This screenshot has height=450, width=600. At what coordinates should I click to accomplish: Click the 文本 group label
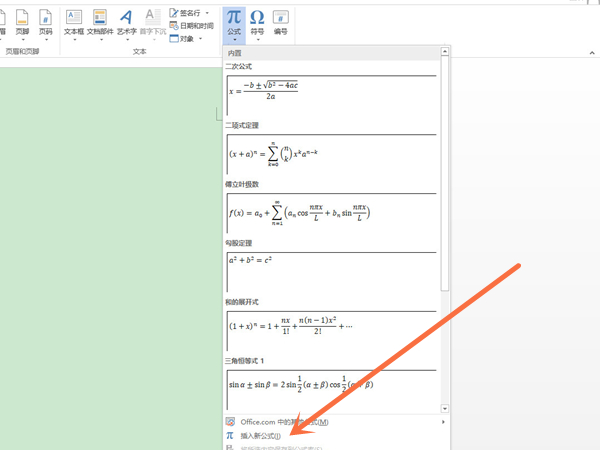[x=140, y=51]
